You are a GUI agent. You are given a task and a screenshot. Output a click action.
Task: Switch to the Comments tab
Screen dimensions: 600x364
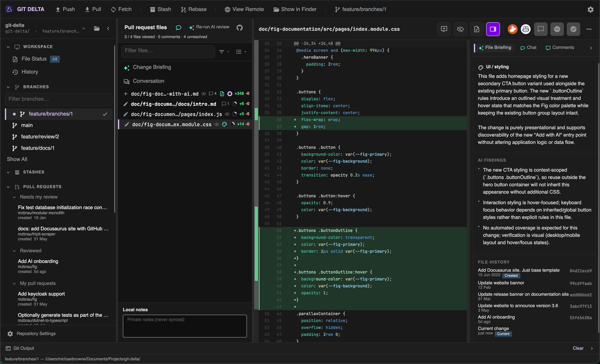560,48
